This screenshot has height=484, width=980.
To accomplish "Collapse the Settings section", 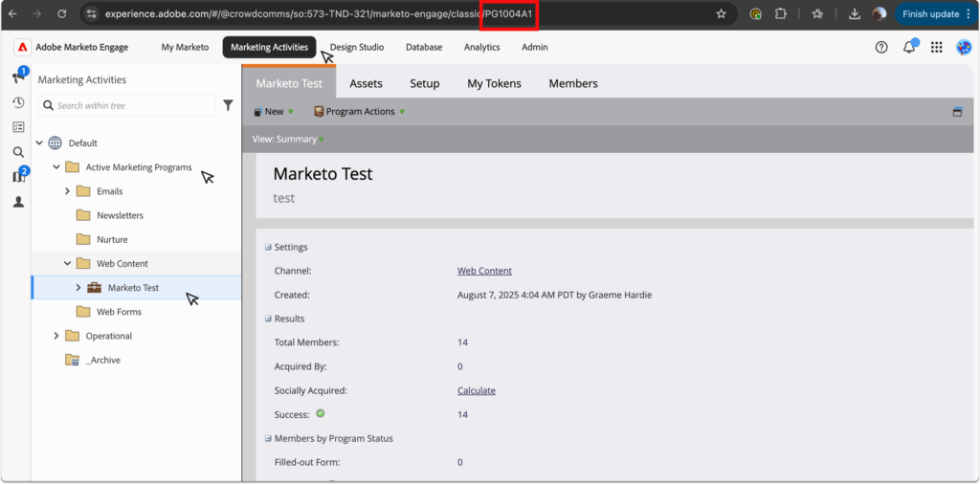I will pyautogui.click(x=268, y=247).
